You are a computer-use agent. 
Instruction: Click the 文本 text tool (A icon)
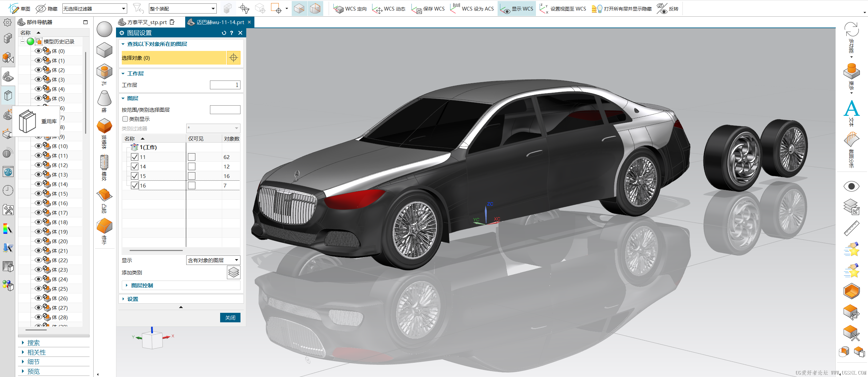(851, 114)
